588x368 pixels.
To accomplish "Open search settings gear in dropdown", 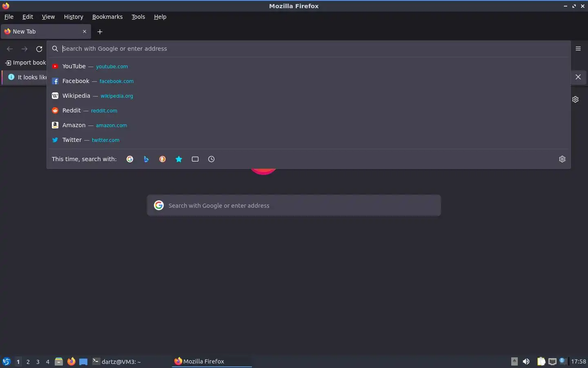I will click(562, 159).
